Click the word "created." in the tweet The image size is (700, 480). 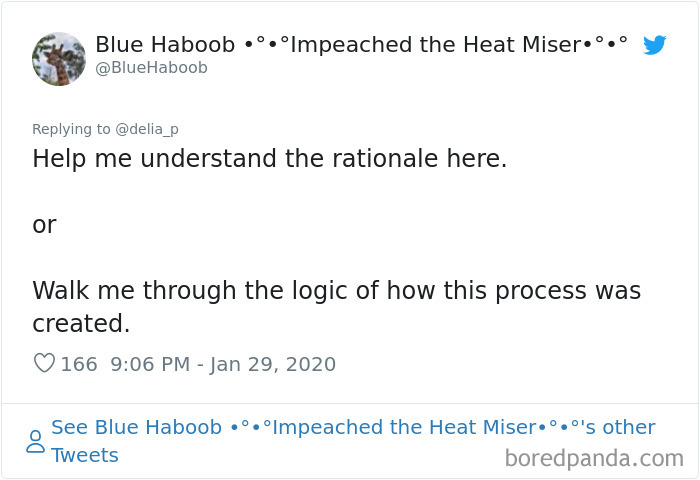(x=81, y=324)
